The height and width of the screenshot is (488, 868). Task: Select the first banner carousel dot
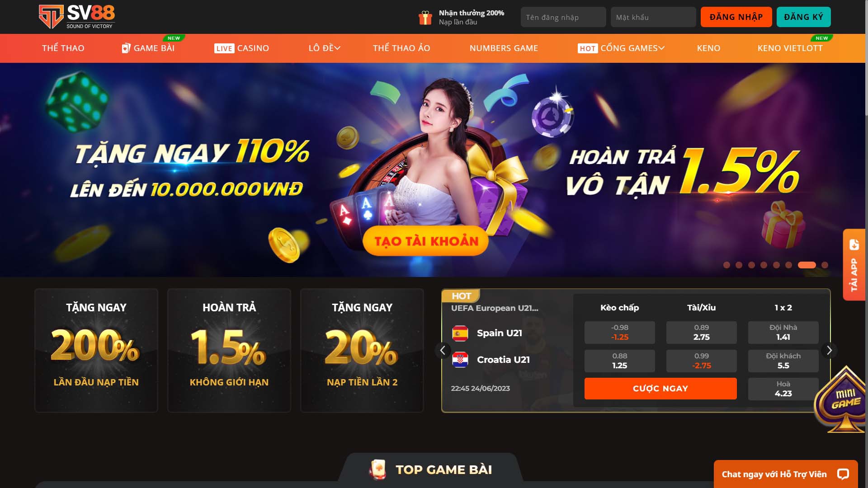coord(726,265)
